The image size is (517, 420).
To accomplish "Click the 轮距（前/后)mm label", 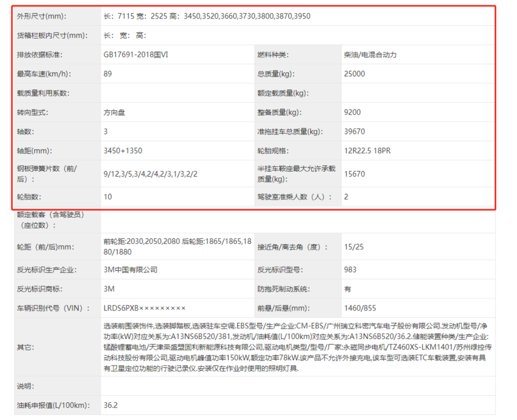I will 45,247.
